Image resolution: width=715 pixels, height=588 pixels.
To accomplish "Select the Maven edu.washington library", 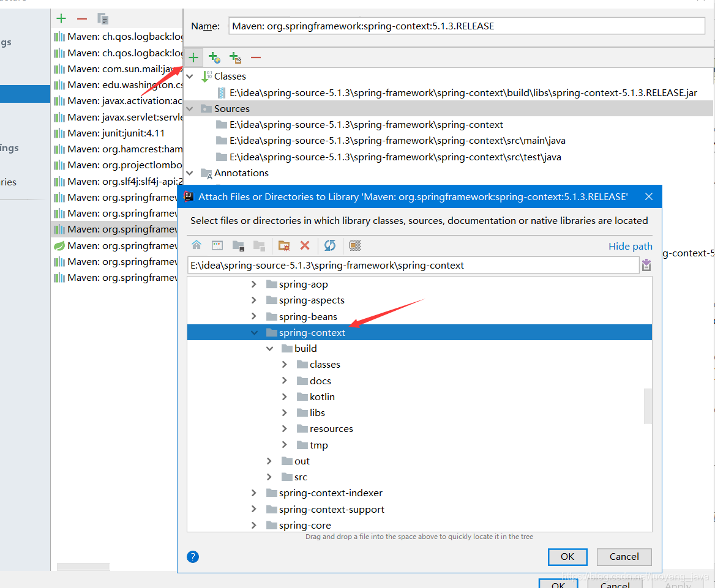I will tap(118, 85).
